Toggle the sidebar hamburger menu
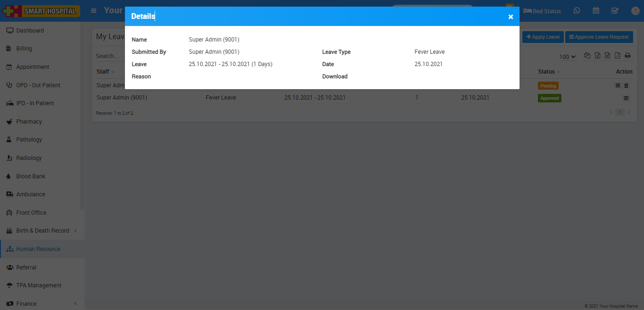 (x=94, y=10)
